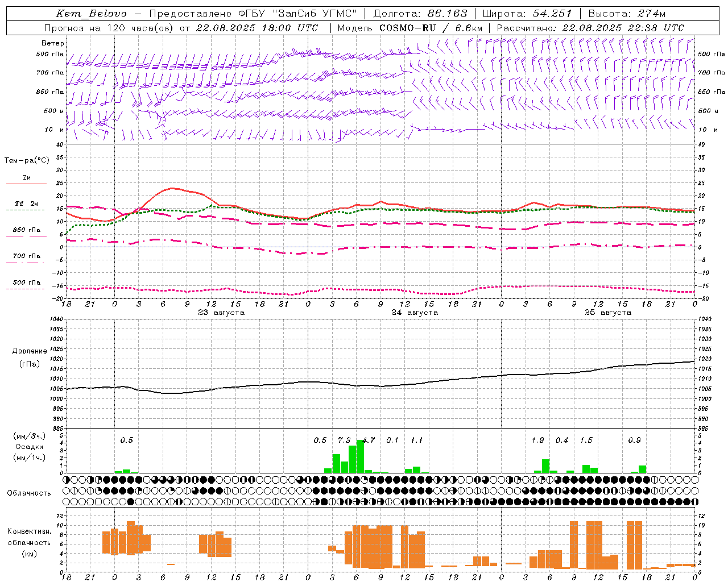The image size is (728, 582).
Task: Click the COSMO-RU / 6.6км model label
Action: click(x=431, y=28)
